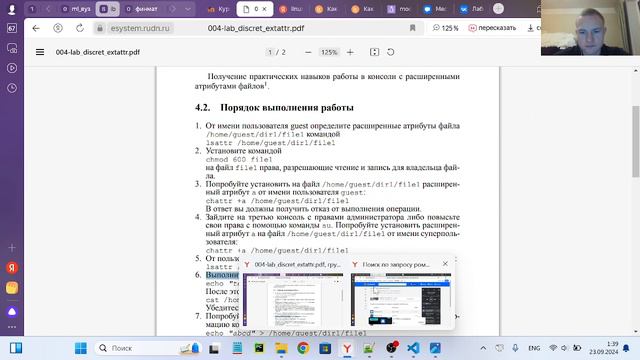Open the PDF sidebar hamburger menu
This screenshot has height=360, width=640.
(40, 52)
